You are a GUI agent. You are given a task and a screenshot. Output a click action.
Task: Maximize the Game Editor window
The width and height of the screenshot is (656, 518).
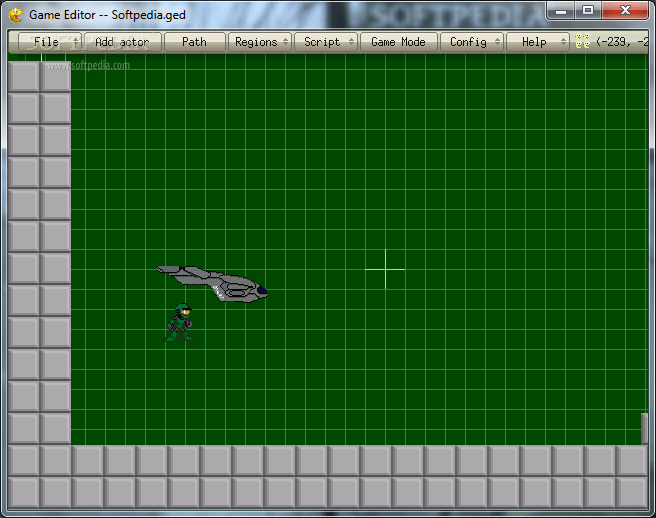coord(588,10)
